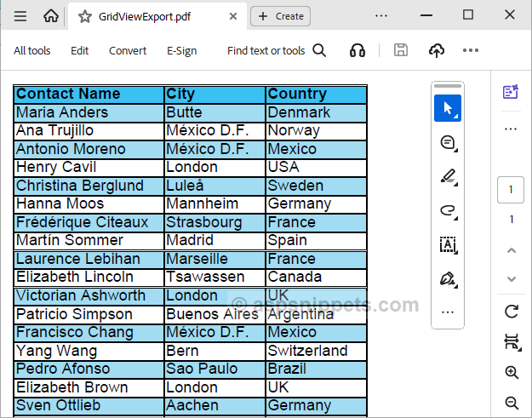Click the Canada country cell
532x418 pixels.
[x=316, y=278]
